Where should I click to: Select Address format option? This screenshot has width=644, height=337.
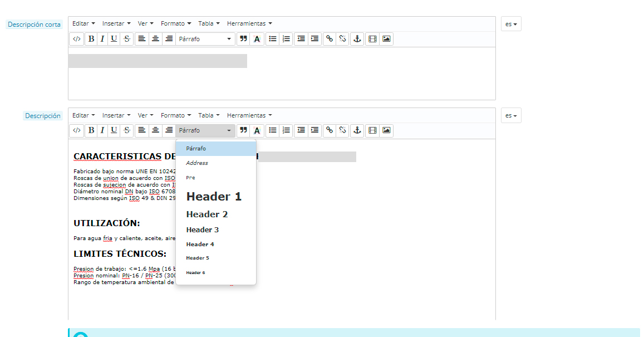pos(216,163)
